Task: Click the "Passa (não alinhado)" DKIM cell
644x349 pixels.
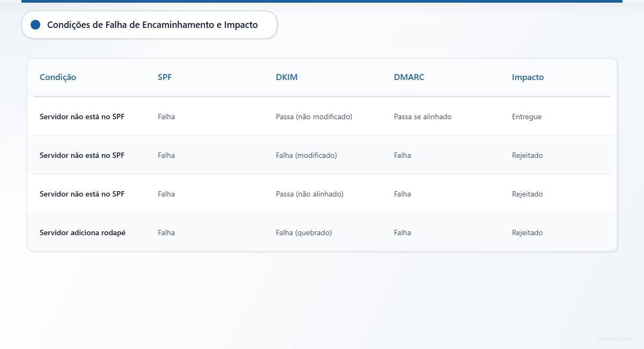Action: coord(310,194)
